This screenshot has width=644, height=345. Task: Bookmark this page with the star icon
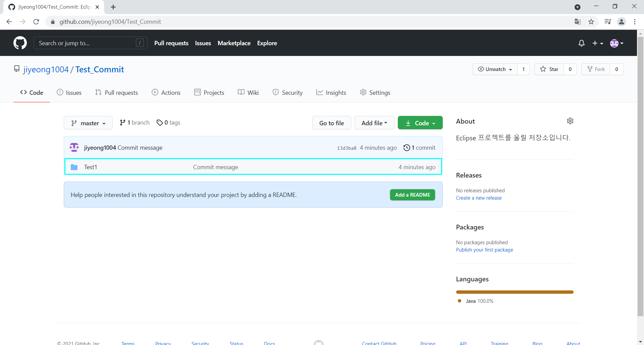pos(591,22)
